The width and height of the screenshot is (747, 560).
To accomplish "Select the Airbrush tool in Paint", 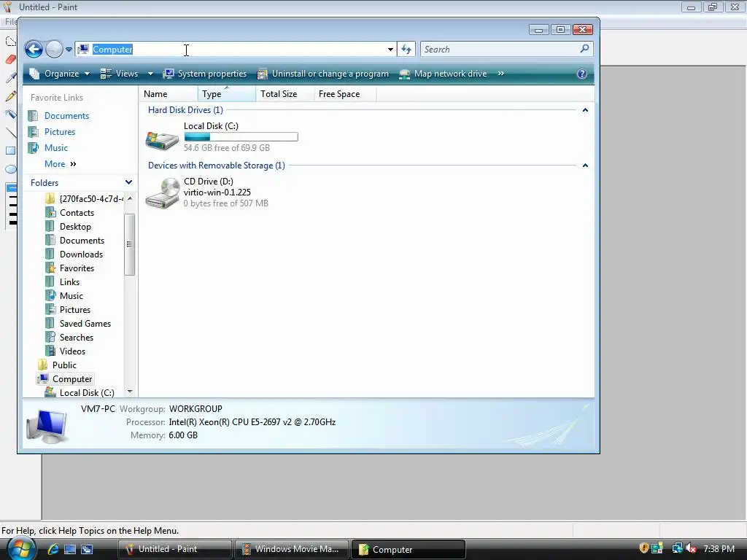I will pos(10,114).
